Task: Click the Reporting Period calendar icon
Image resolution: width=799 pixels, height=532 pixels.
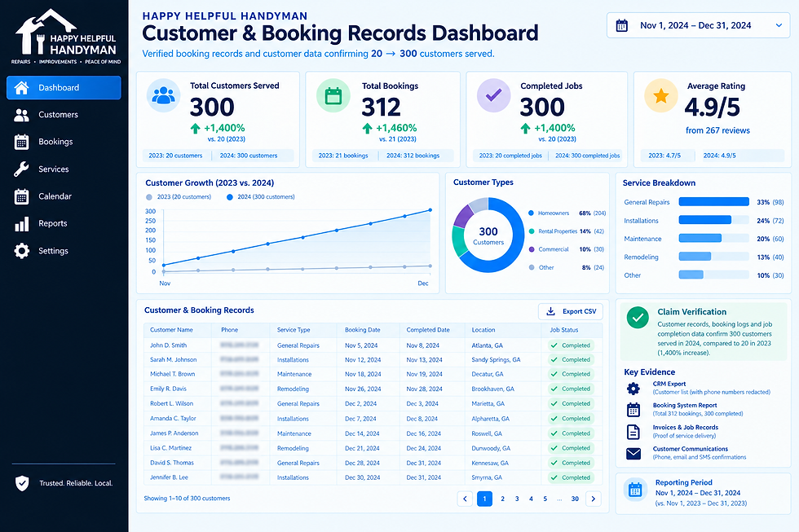Action: [635, 490]
